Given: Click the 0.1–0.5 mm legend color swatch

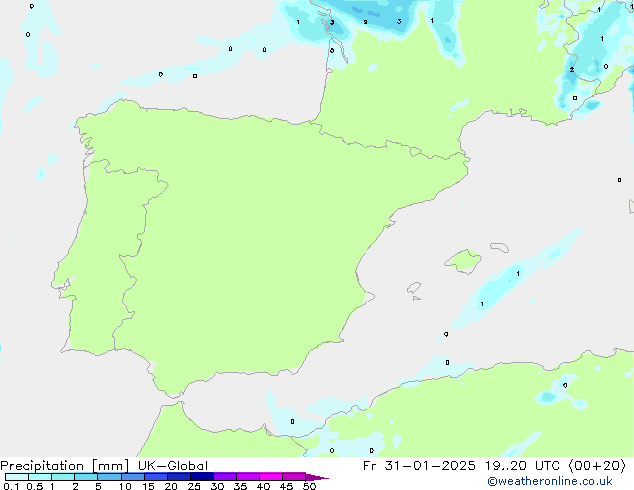Looking at the screenshot, I should 17,477.
